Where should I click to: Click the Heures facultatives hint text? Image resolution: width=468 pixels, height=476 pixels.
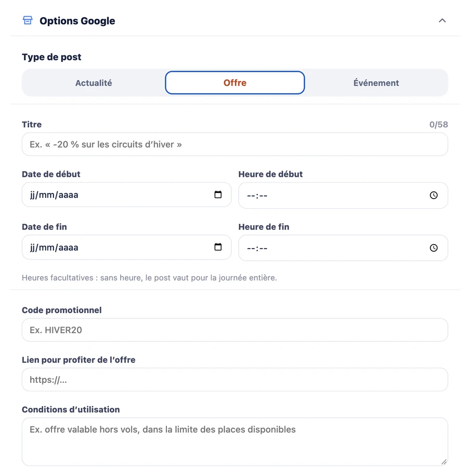point(149,278)
